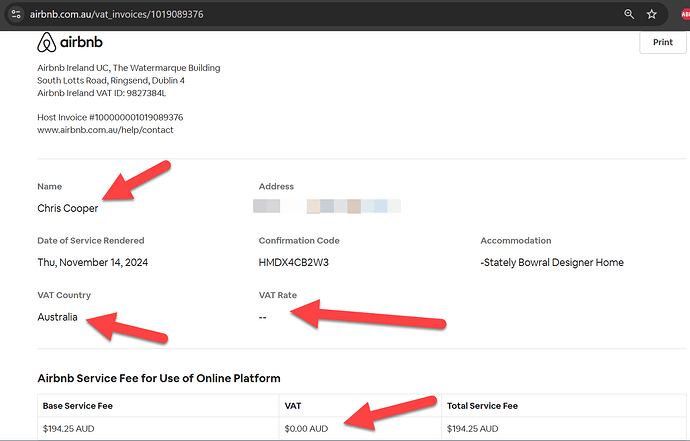
Task: Click the zoom magnifier icon in address bar
Action: point(629,14)
